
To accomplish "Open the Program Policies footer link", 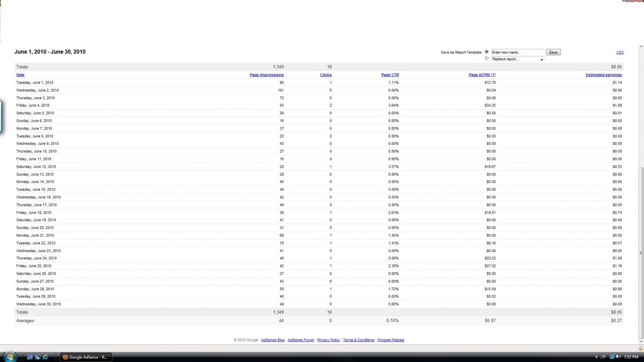I will coord(391,340).
